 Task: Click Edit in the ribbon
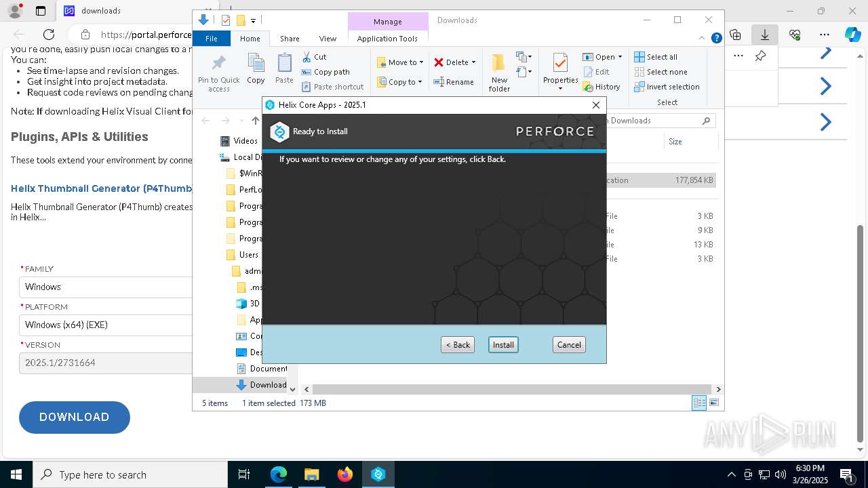point(596,72)
